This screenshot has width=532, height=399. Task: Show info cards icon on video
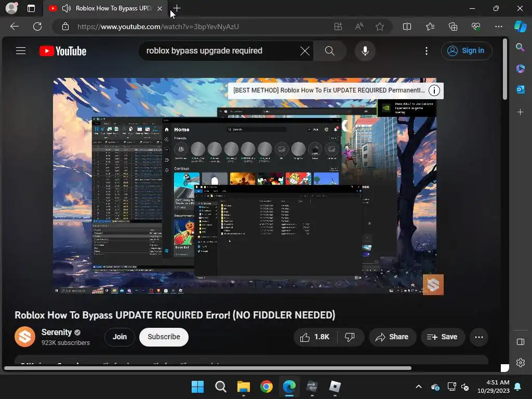[434, 90]
